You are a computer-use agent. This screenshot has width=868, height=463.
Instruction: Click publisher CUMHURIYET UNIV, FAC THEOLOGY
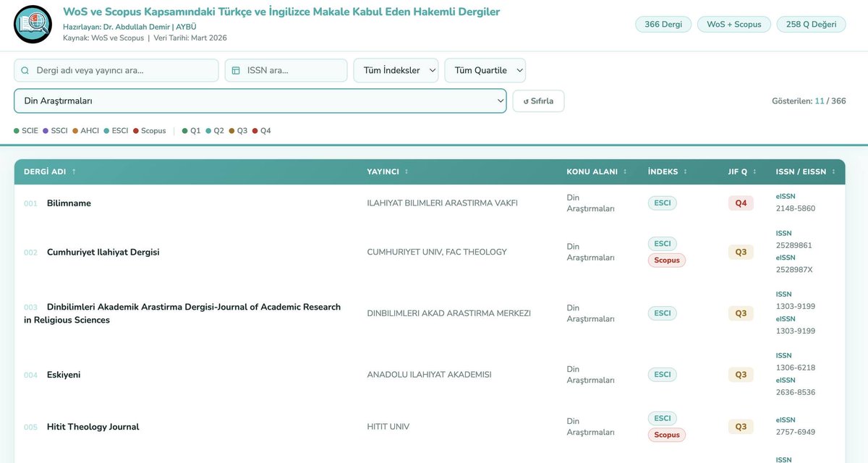pyautogui.click(x=437, y=252)
